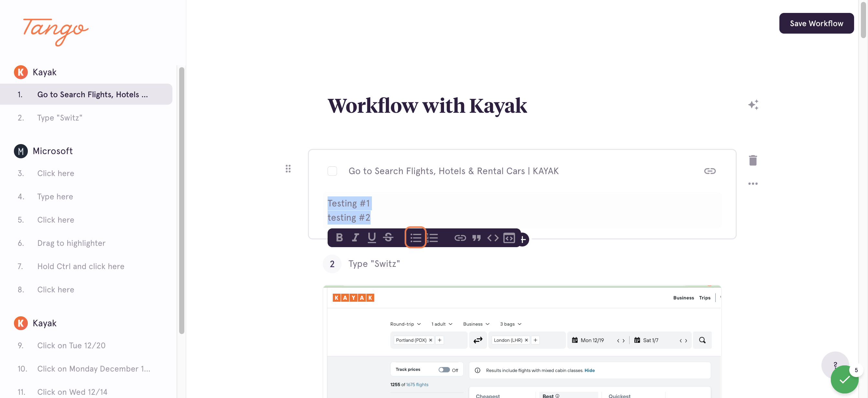Apply blockquote formatting
868x398 pixels.
coord(476,238)
